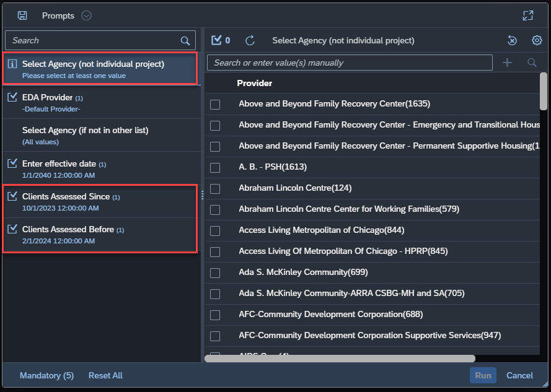
Task: Open the settings gear icon
Action: pyautogui.click(x=537, y=41)
